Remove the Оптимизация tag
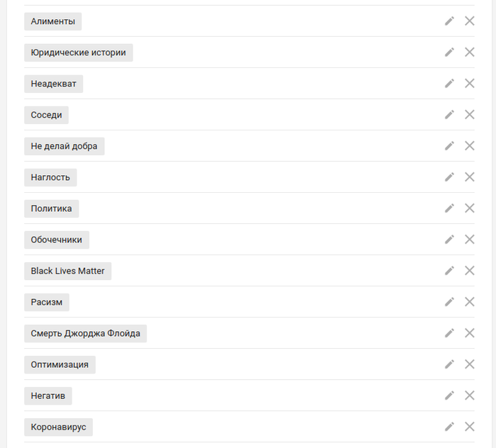The width and height of the screenshot is (496, 448). 469,364
